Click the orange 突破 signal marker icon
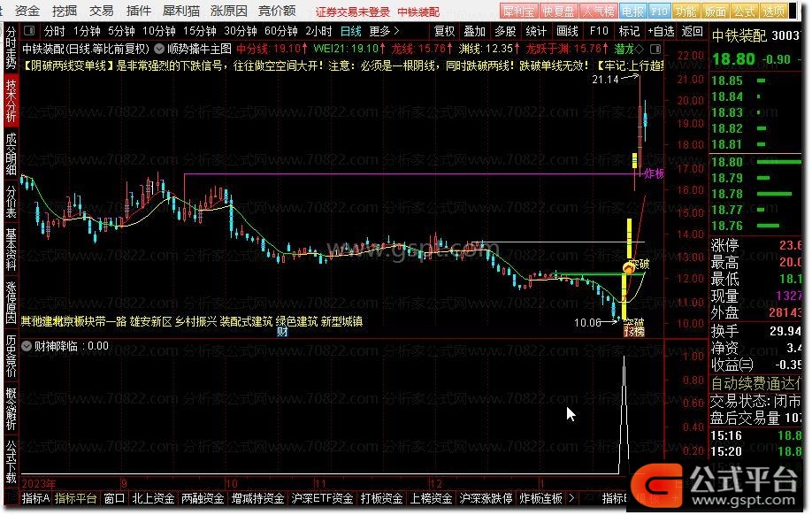This screenshot has height=515, width=812. tap(629, 268)
